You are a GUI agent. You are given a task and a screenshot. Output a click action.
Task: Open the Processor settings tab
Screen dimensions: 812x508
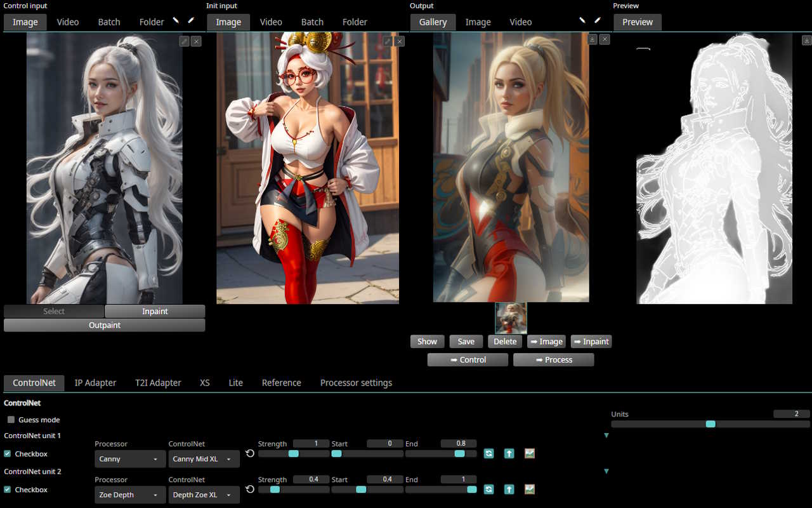click(x=356, y=383)
